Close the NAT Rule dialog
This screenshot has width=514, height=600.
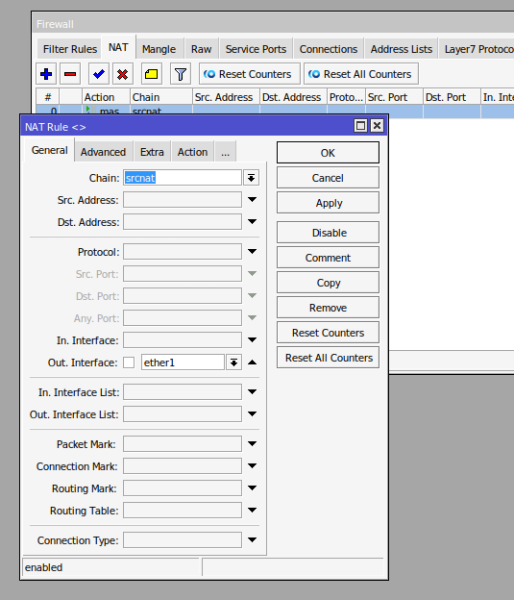point(377,126)
